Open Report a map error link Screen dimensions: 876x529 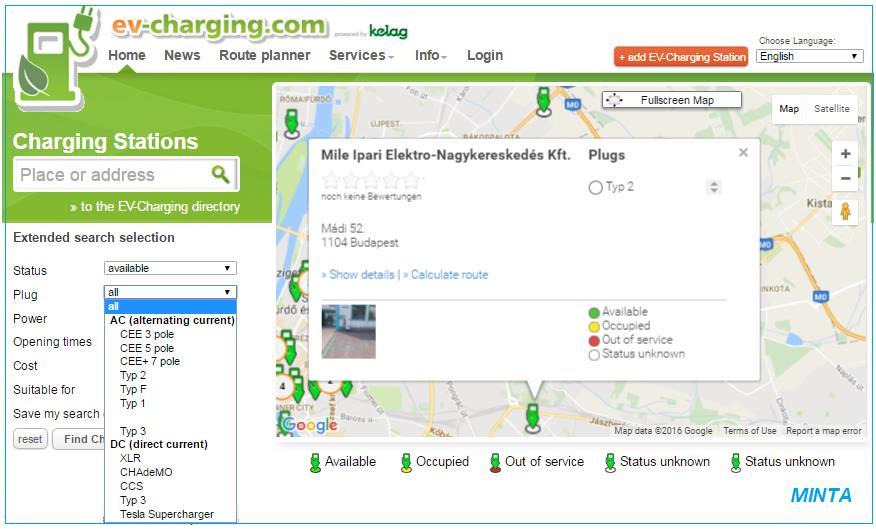click(x=823, y=431)
